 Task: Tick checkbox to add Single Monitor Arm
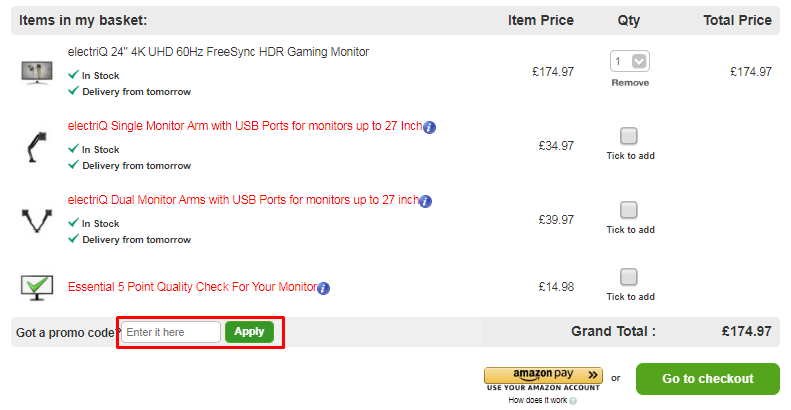point(629,136)
